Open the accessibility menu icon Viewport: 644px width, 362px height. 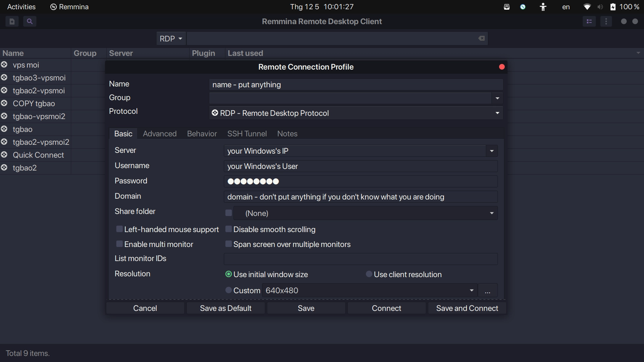pyautogui.click(x=543, y=7)
